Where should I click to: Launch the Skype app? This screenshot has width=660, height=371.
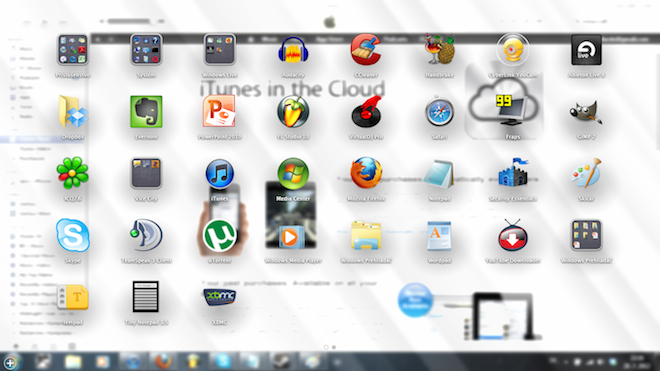73,235
